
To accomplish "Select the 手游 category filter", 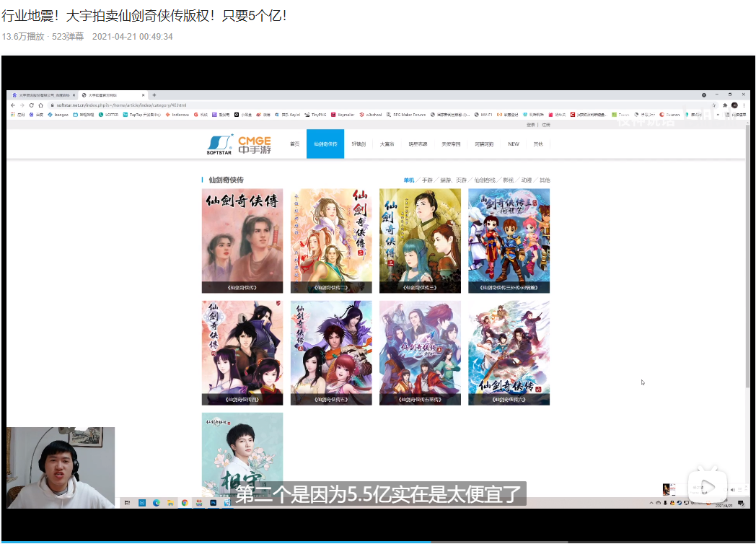I will click(427, 180).
